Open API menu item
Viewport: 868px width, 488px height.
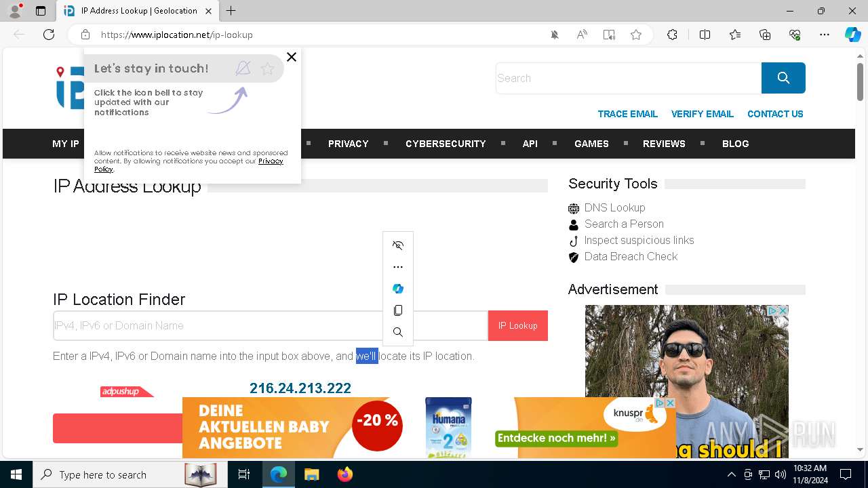point(530,144)
